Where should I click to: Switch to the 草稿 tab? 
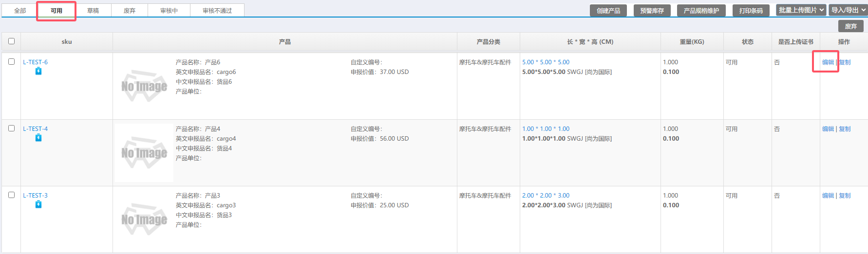(x=93, y=11)
